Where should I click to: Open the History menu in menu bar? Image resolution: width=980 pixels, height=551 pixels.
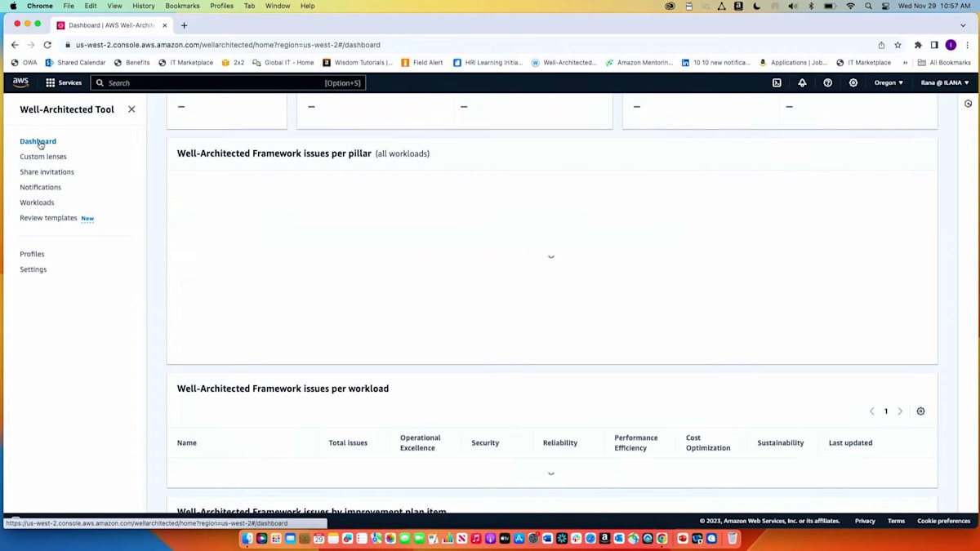coord(144,6)
